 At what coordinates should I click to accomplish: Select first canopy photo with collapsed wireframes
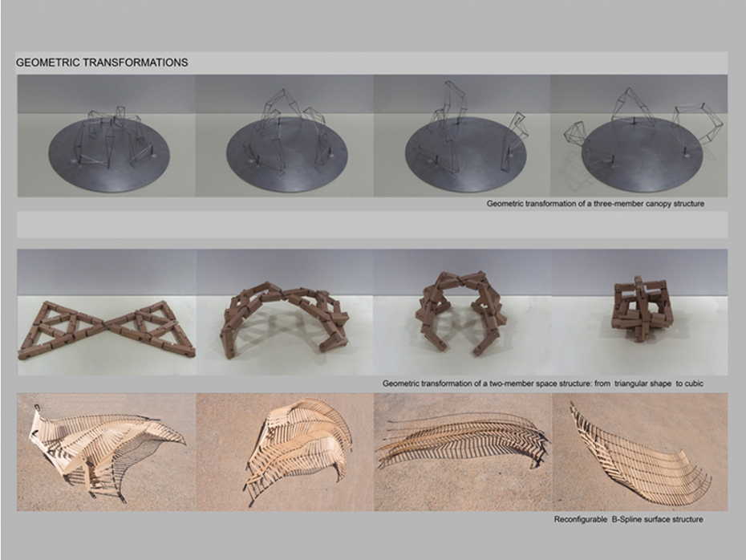tap(107, 136)
